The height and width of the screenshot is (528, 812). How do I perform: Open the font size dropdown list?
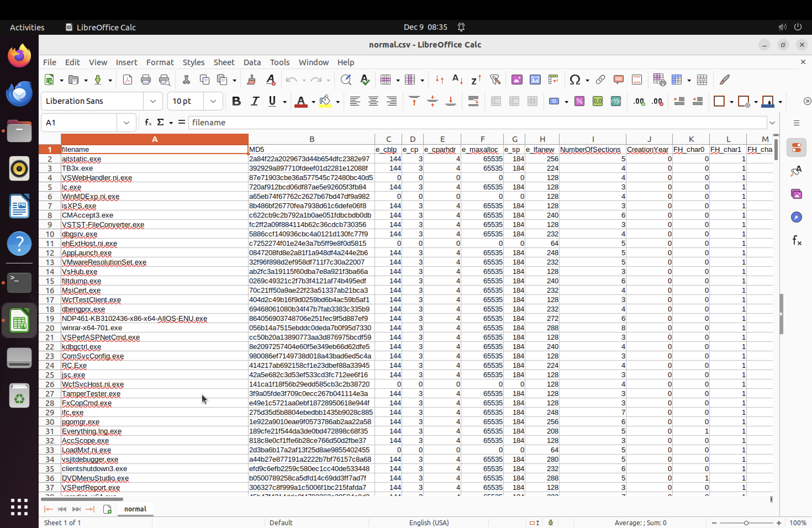[x=213, y=101]
